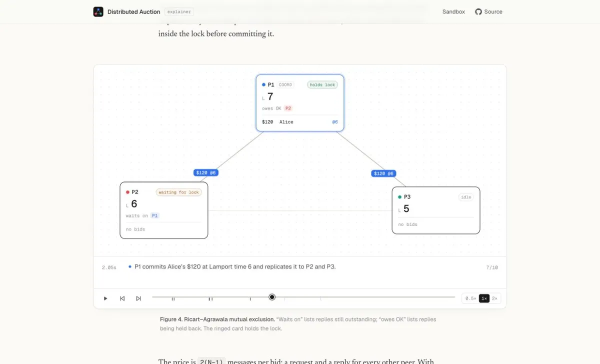Viewport: 600px width, 364px height.
Task: Step forward to next event
Action: click(x=138, y=298)
